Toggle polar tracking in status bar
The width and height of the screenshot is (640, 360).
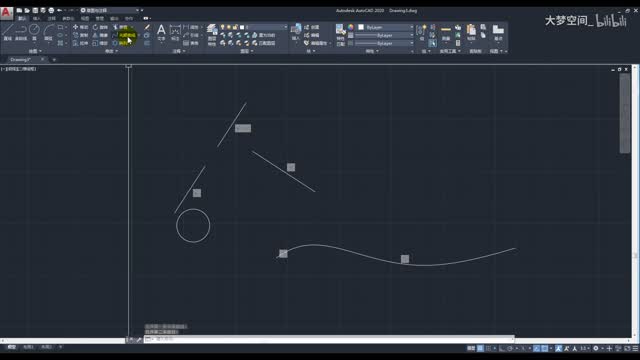pos(510,348)
